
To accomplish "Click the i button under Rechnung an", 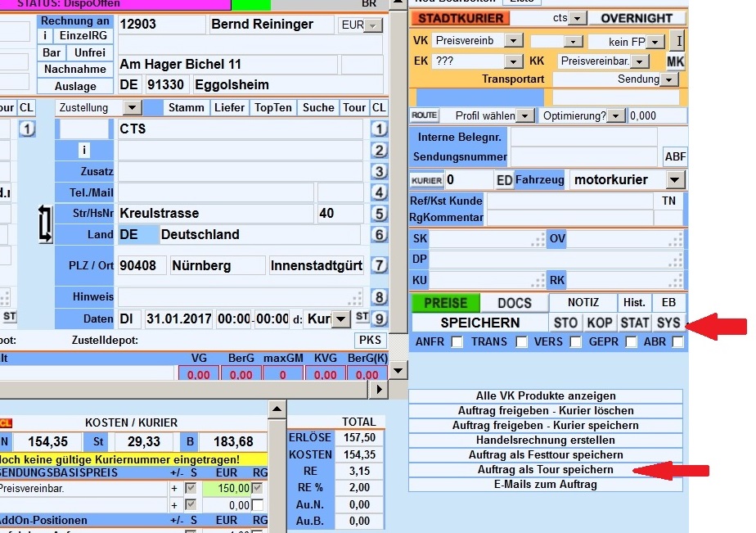I will [x=45, y=36].
